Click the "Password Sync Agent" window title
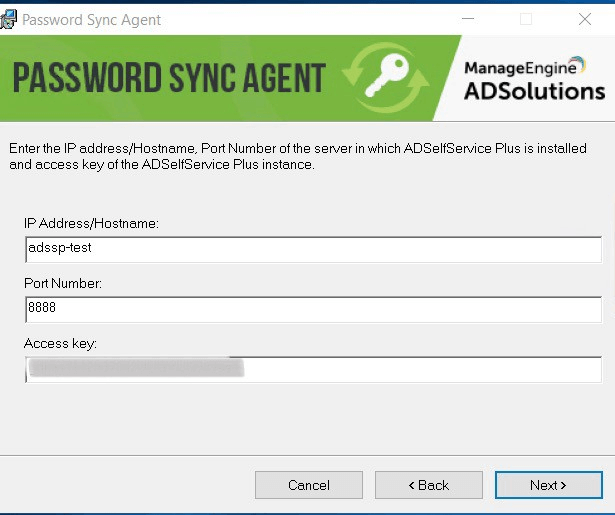The image size is (615, 515). (x=91, y=19)
